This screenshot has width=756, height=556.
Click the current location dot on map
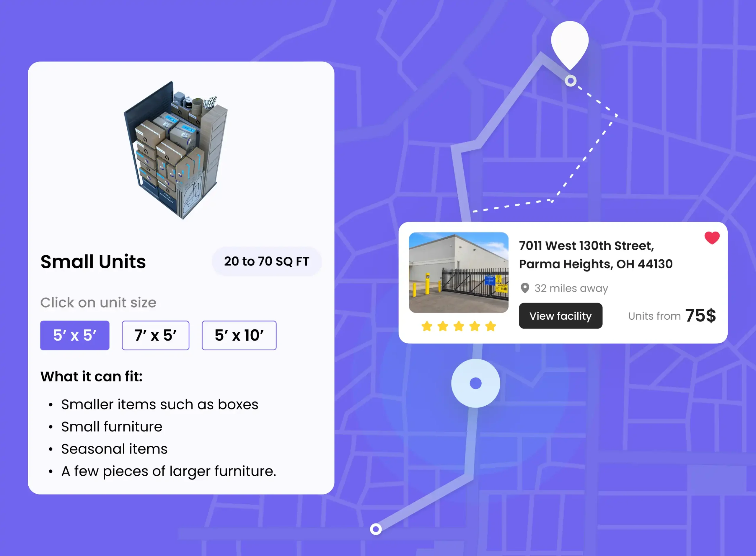[x=475, y=383]
